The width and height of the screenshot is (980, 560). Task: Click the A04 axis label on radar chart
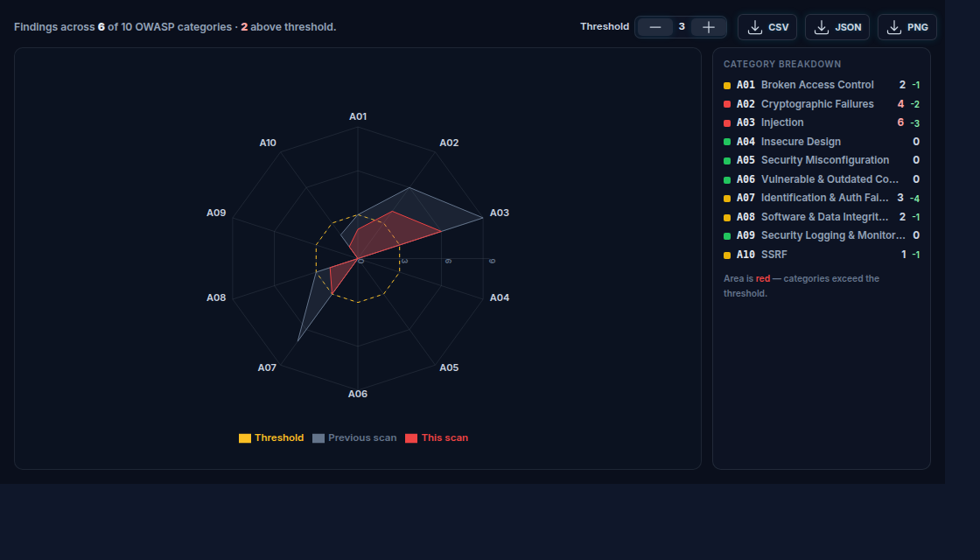click(x=500, y=297)
